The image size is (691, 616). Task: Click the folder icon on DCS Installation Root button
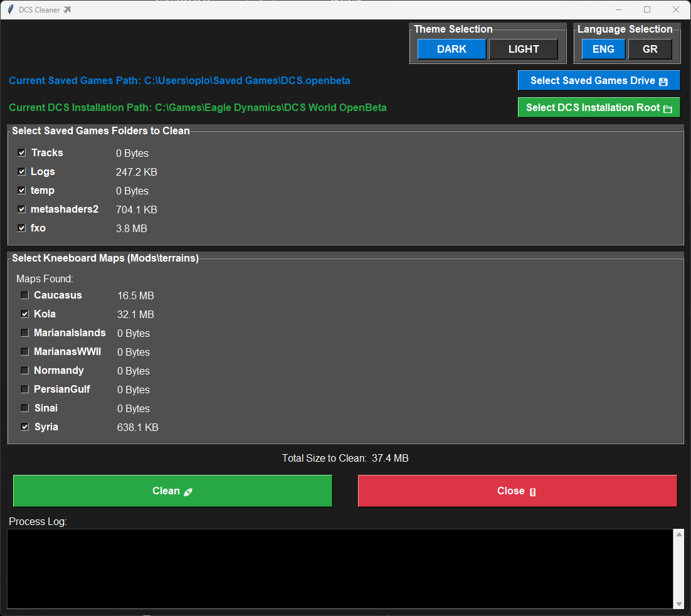(667, 109)
